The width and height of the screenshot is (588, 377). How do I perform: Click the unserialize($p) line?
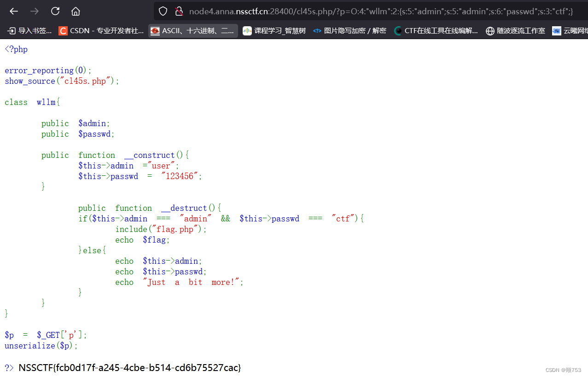point(41,346)
